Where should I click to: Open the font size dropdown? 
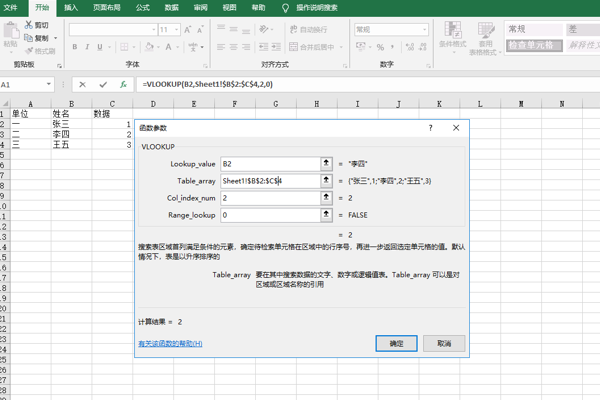point(177,30)
